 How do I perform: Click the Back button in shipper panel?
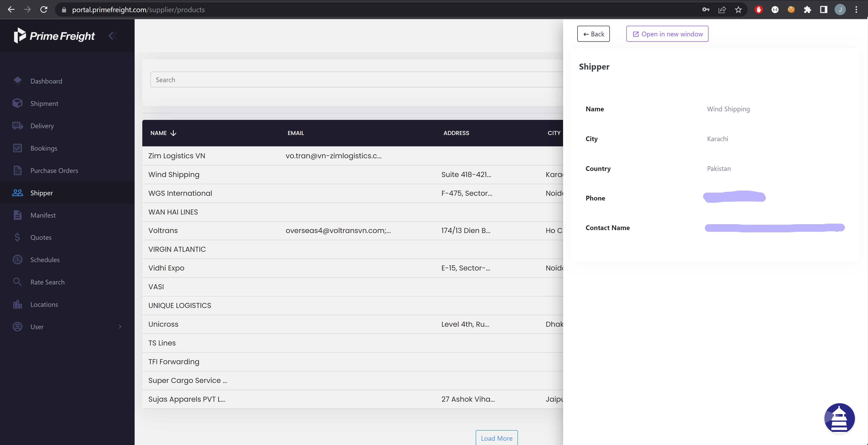click(593, 34)
